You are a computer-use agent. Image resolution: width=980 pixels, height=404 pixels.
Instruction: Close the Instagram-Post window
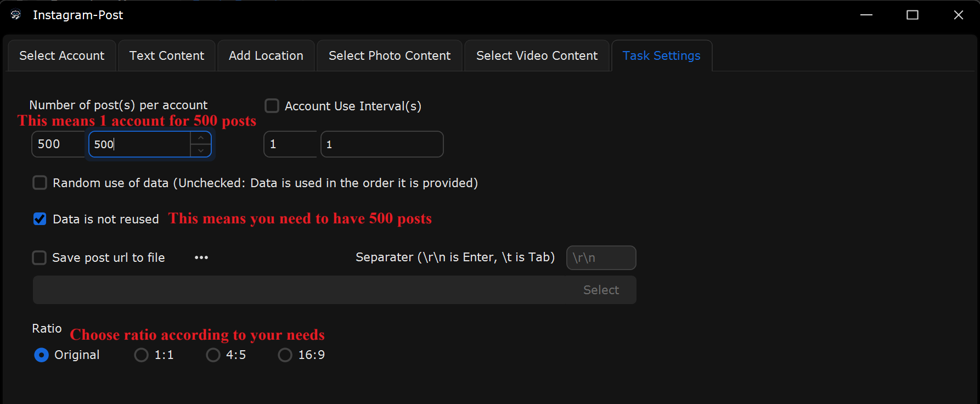tap(959, 15)
